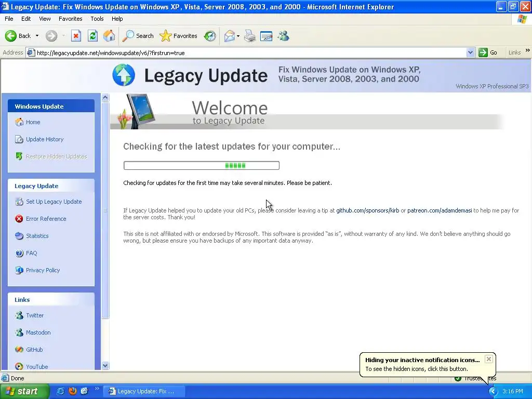
Task: Open the GitHub link in the sidebar
Action: 34,350
